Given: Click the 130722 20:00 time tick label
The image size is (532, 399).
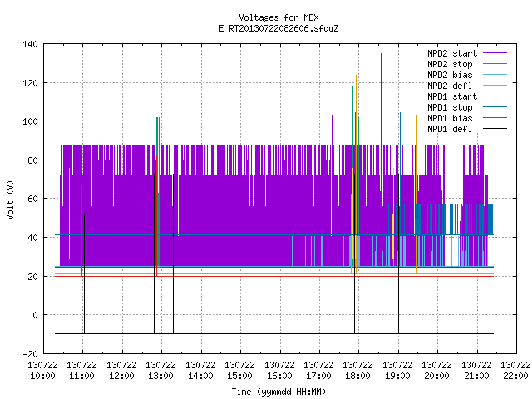Looking at the screenshot, I should coord(436,371).
